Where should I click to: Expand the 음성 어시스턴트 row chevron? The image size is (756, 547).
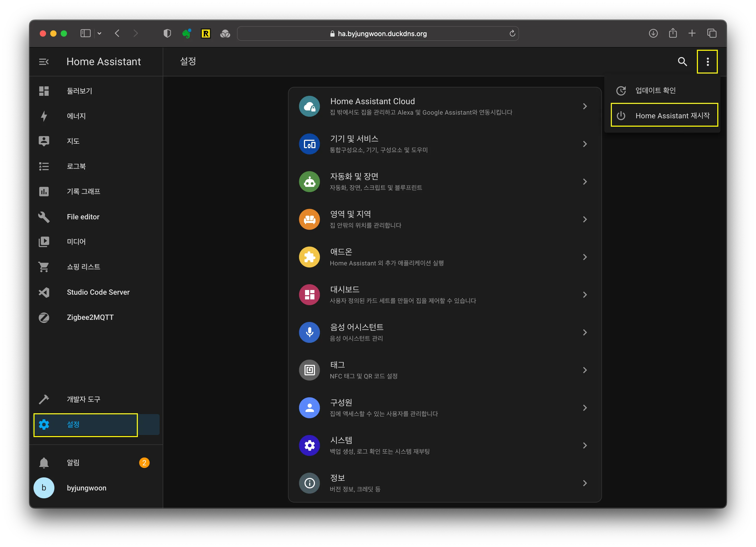585,333
